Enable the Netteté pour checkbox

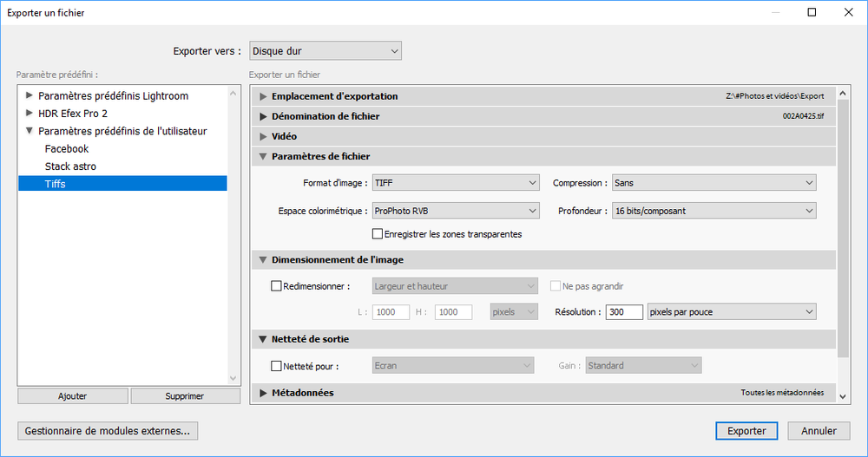(276, 366)
